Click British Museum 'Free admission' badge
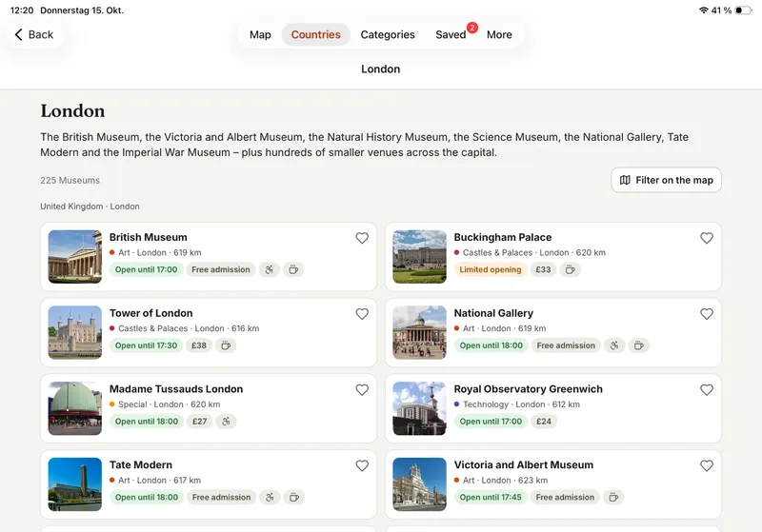 point(221,269)
